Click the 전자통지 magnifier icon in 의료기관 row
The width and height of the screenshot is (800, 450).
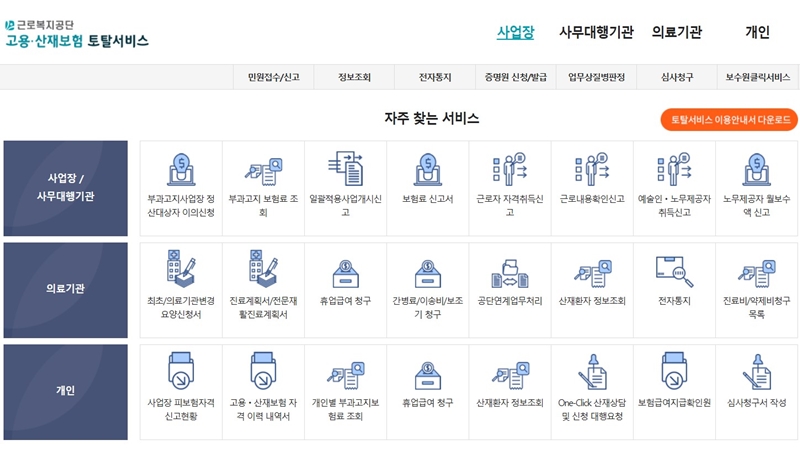(x=674, y=271)
